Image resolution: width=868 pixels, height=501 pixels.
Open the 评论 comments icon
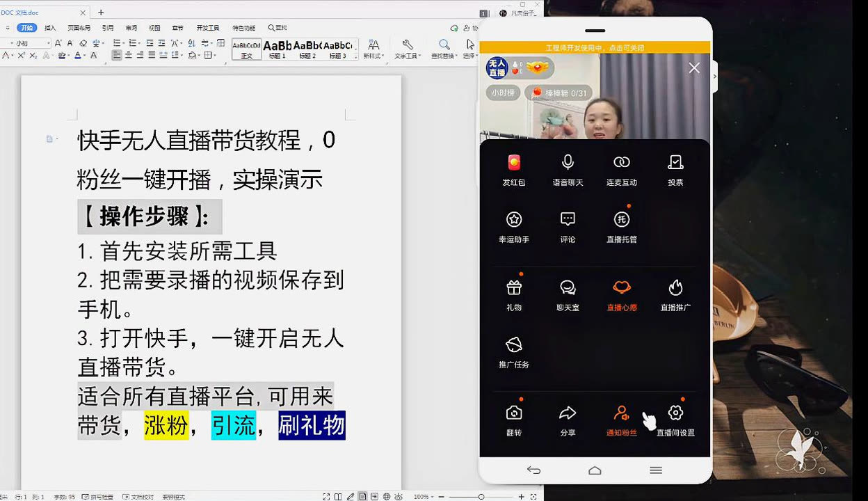point(568,220)
